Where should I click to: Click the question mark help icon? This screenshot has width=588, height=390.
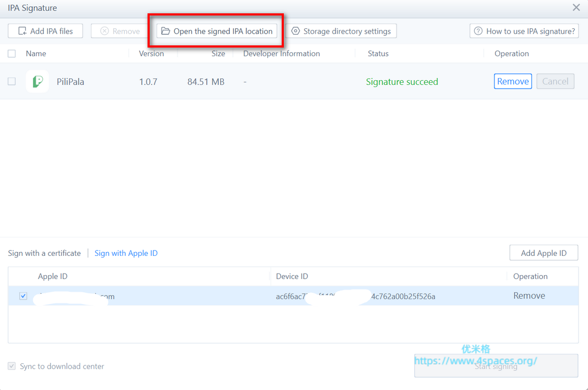(478, 31)
